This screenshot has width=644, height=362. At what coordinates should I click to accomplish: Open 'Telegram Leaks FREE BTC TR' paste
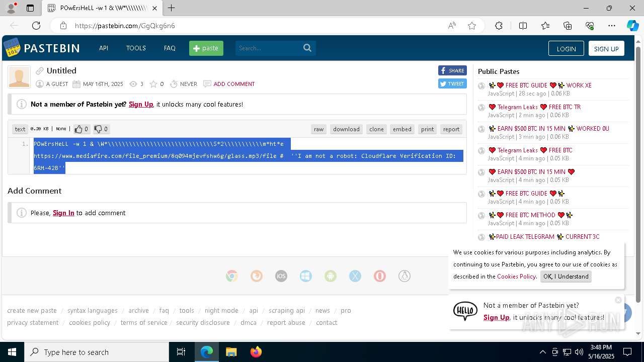click(535, 107)
